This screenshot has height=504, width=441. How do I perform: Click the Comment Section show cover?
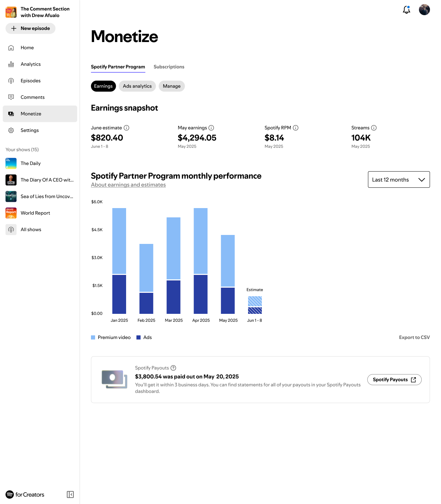(11, 12)
